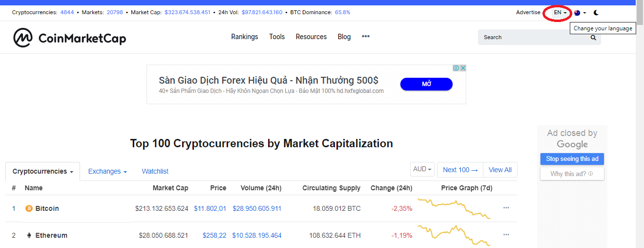The width and height of the screenshot is (644, 248).
Task: Click the CoinMarketCap logo
Action: tap(69, 38)
